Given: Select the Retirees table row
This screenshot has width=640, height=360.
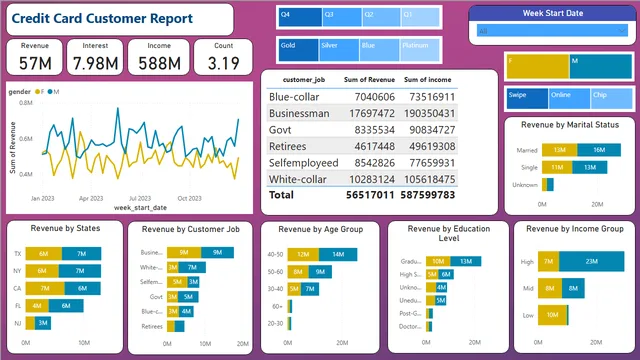Looking at the screenshot, I should tap(362, 146).
